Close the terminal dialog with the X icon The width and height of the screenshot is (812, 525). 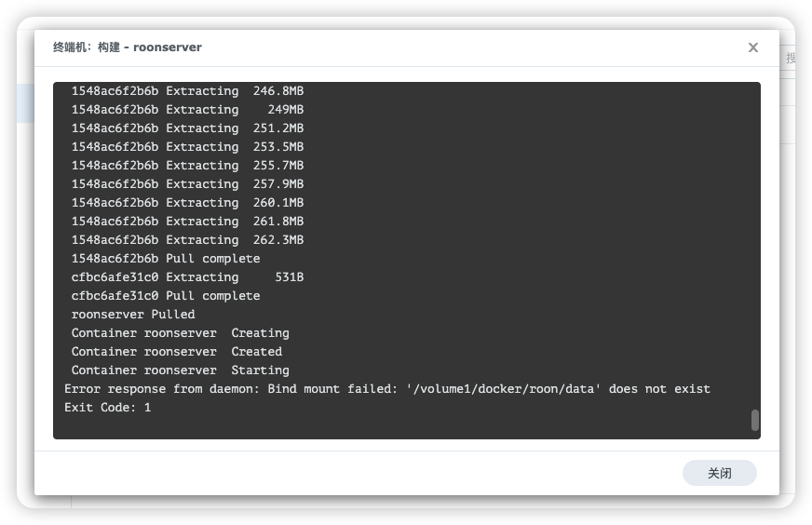point(753,47)
